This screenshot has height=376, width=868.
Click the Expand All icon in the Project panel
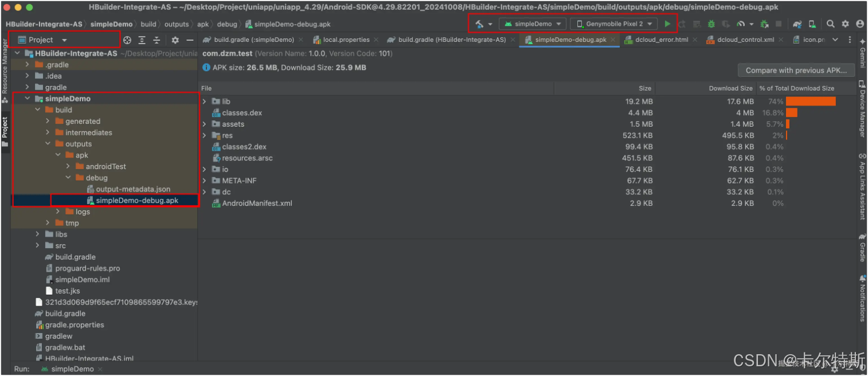tap(142, 40)
